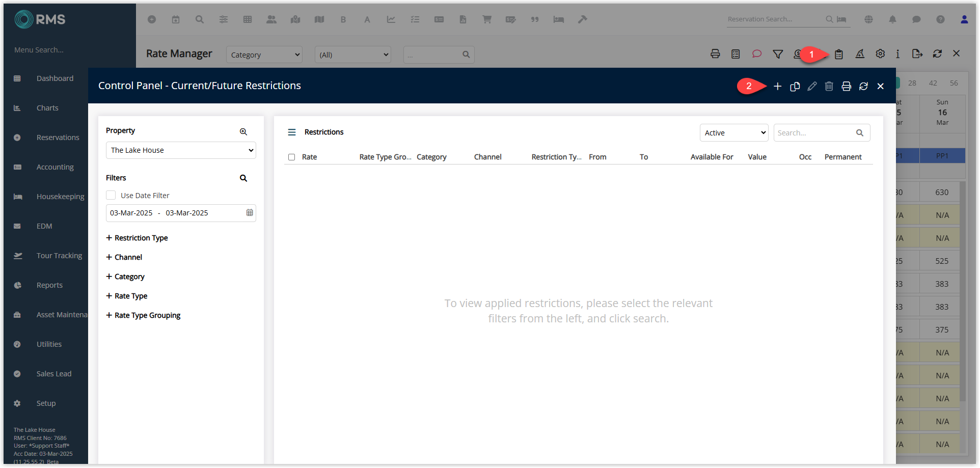The height and width of the screenshot is (468, 980).
Task: Tick the select-all checkbox beside Rate column
Action: (x=291, y=157)
